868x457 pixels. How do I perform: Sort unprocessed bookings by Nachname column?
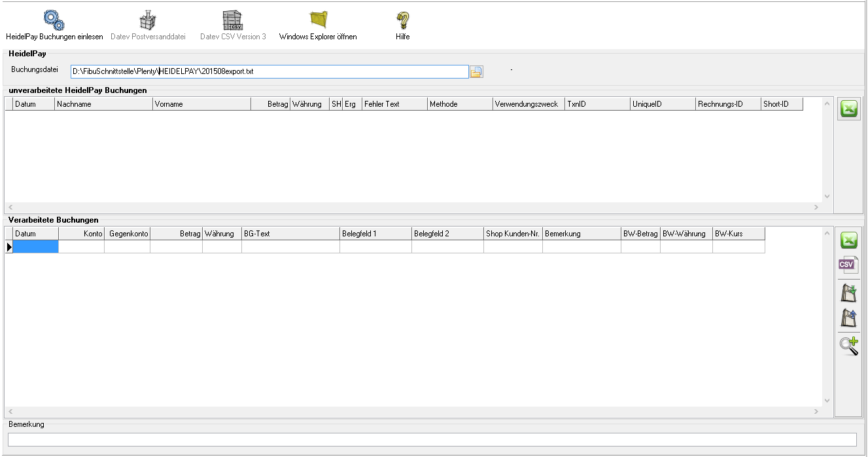[103, 104]
